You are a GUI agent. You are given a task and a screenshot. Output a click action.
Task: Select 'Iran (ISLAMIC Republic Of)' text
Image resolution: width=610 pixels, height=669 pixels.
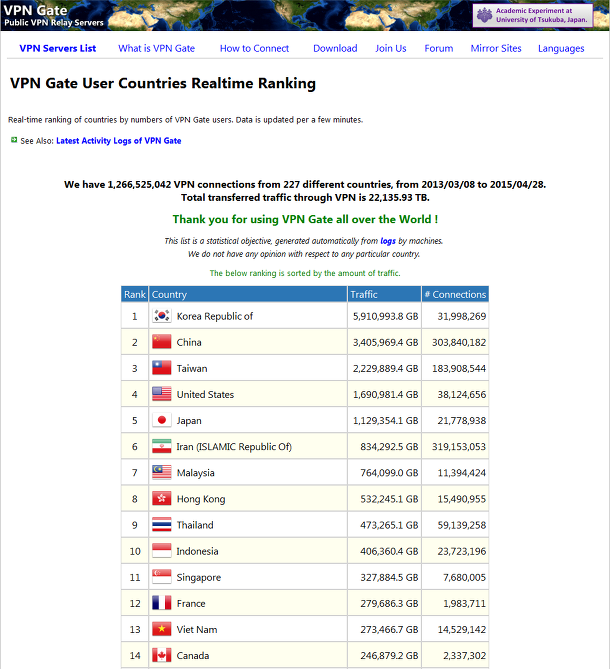pos(234,447)
